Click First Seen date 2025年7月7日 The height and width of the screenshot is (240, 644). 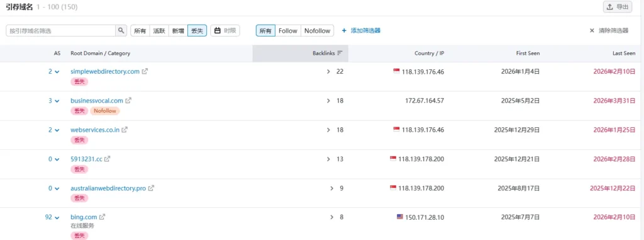[x=520, y=217]
